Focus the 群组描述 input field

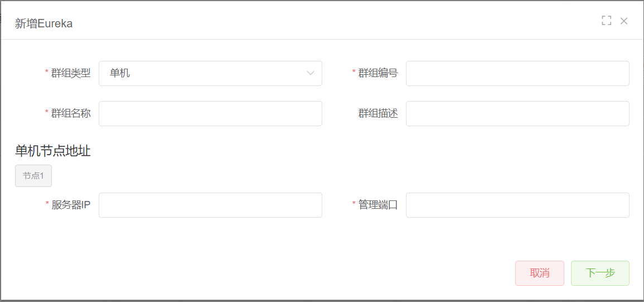point(517,113)
